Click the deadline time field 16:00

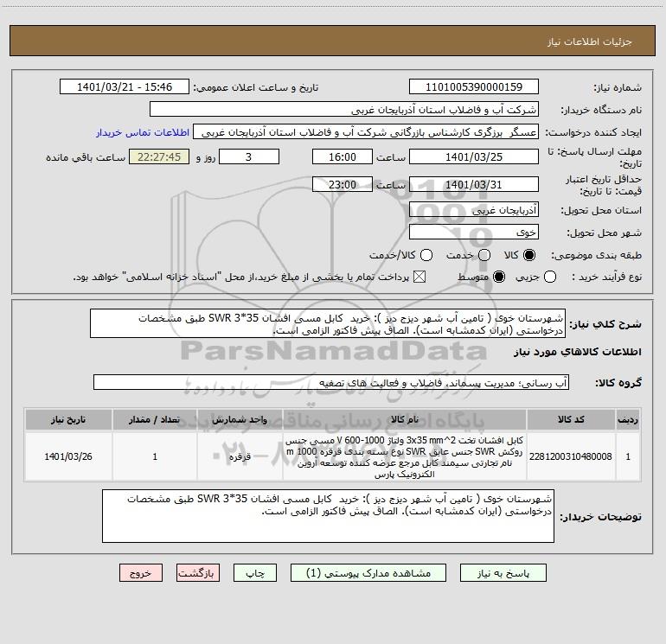coord(343,156)
